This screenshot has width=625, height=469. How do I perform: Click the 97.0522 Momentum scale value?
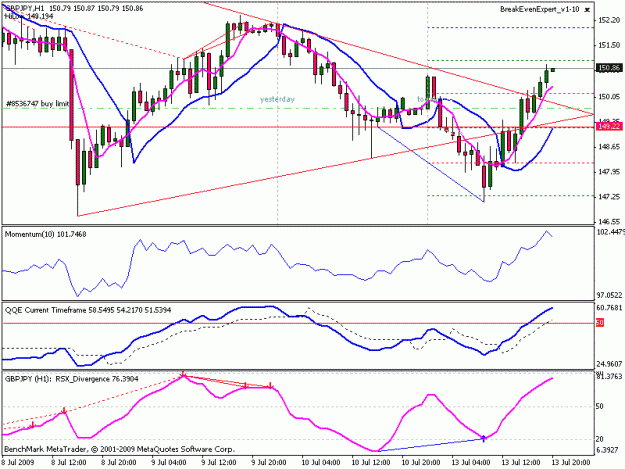(609, 295)
